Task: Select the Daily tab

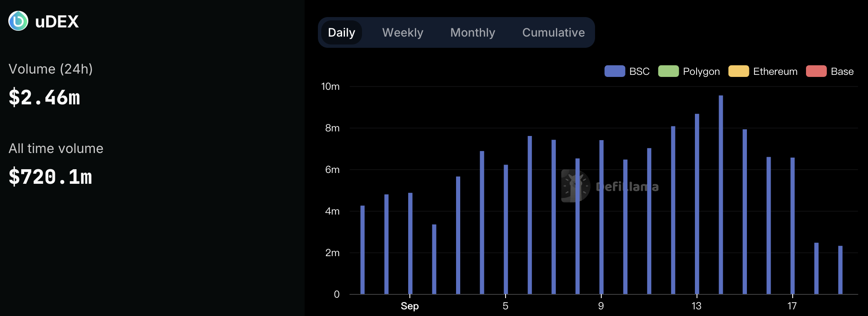Action: 341,32
